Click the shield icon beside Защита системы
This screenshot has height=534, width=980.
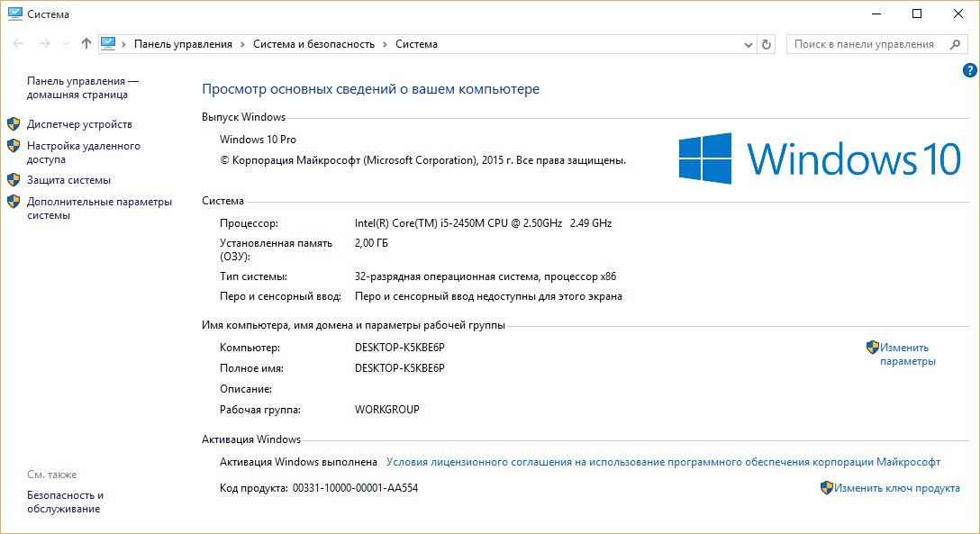14,179
